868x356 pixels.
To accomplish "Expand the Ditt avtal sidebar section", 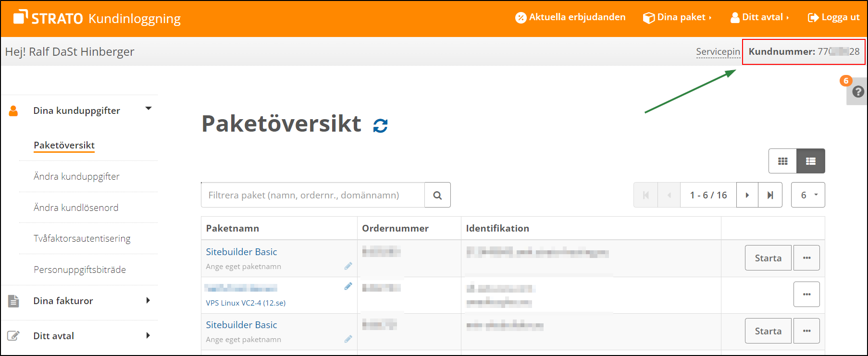I will (148, 335).
